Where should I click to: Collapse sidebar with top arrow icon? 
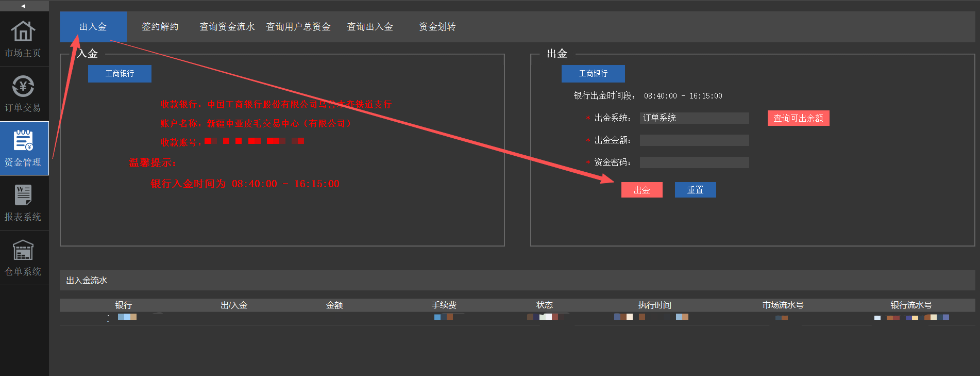pyautogui.click(x=24, y=6)
